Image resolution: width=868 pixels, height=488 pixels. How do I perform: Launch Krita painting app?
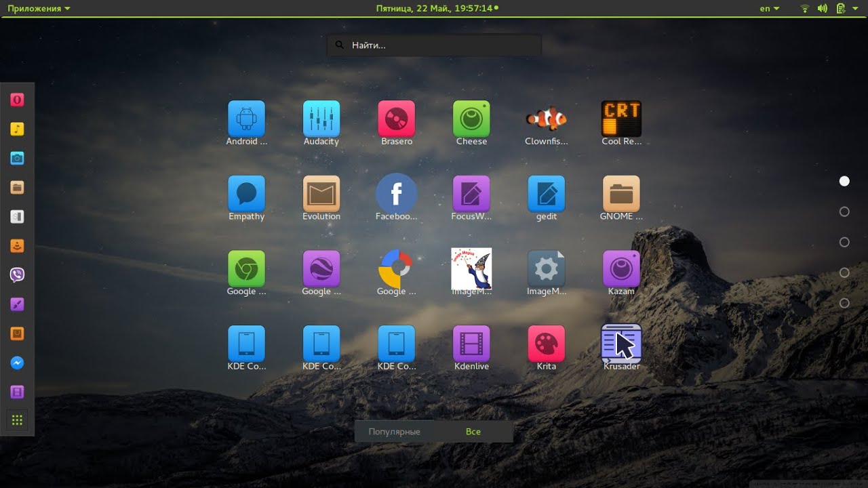click(546, 344)
